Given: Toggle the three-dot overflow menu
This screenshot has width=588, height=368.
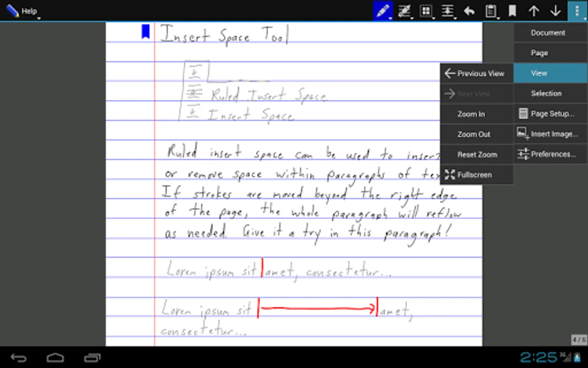Looking at the screenshot, I should [x=577, y=11].
